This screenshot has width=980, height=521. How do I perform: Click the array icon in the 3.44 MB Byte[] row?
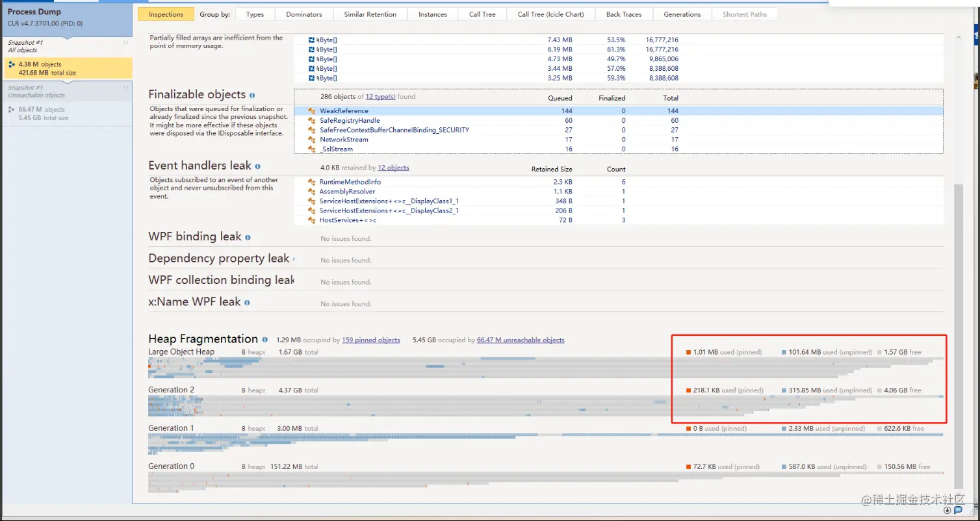point(311,68)
